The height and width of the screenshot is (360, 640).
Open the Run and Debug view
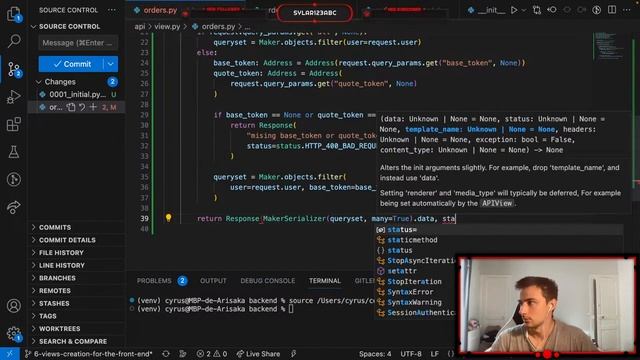(13, 97)
